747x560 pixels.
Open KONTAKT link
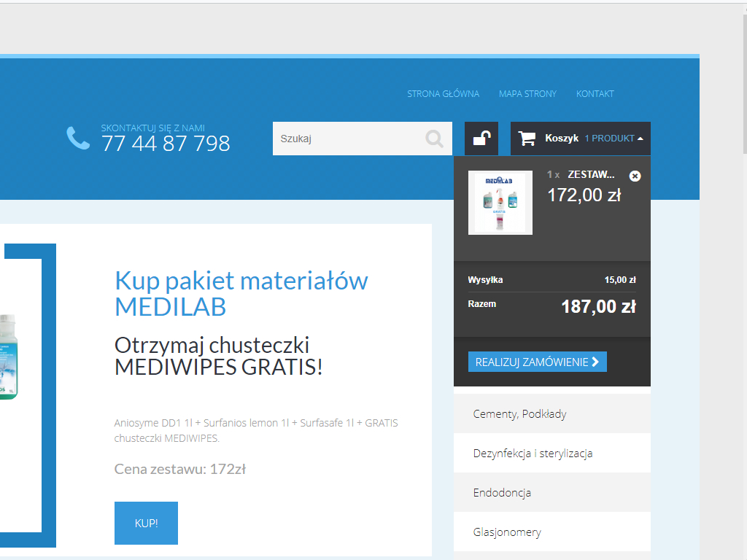coord(595,94)
